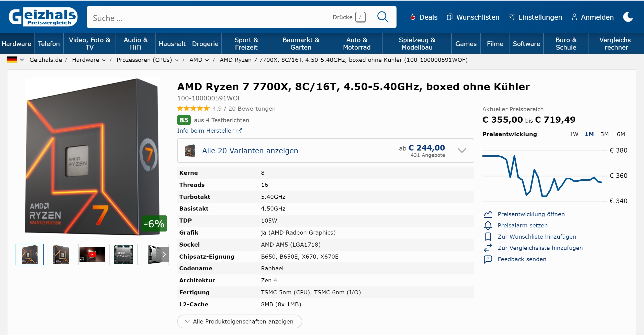The width and height of the screenshot is (644, 335).
Task: Click the Preisalarm setzen bell icon
Action: point(488,225)
